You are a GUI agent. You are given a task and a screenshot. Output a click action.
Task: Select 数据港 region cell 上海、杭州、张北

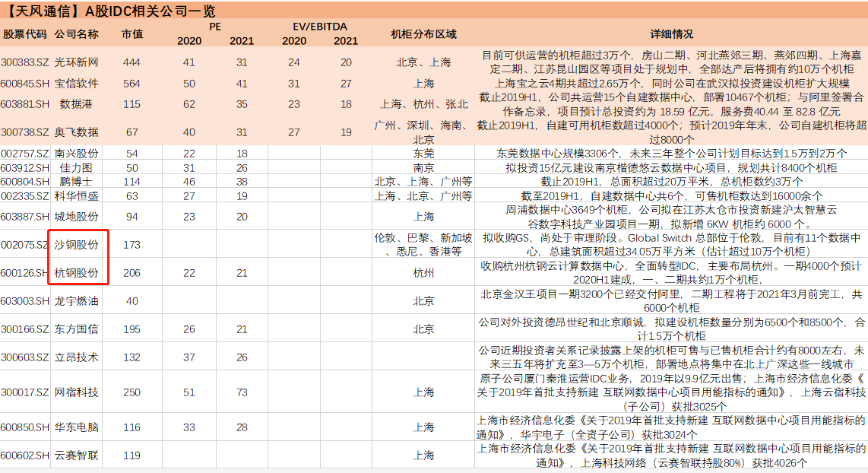click(423, 104)
